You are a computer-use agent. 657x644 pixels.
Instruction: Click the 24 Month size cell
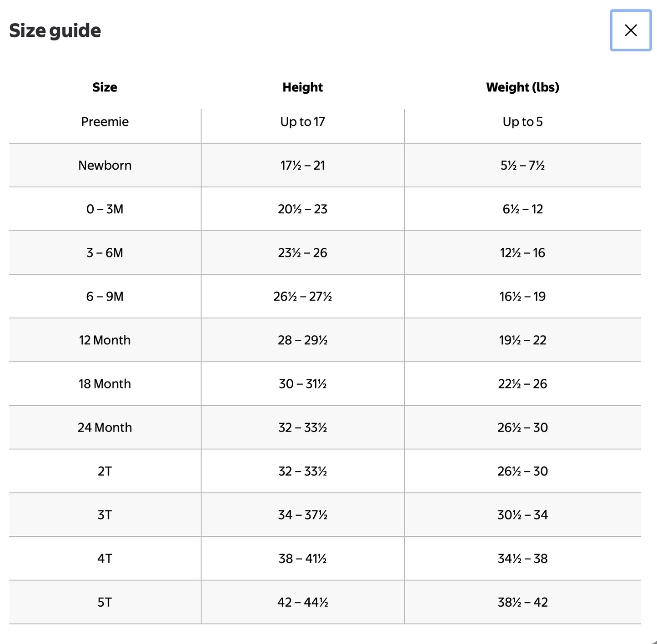pos(105,427)
